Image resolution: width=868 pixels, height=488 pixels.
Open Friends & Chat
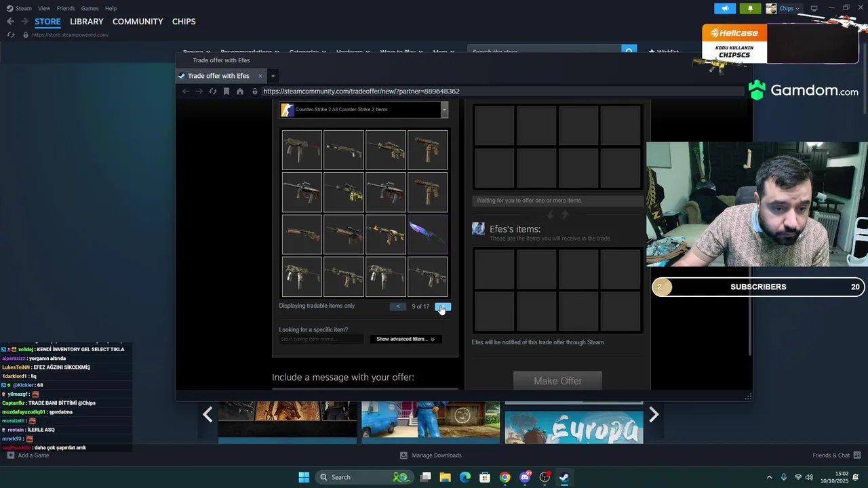pyautogui.click(x=837, y=455)
